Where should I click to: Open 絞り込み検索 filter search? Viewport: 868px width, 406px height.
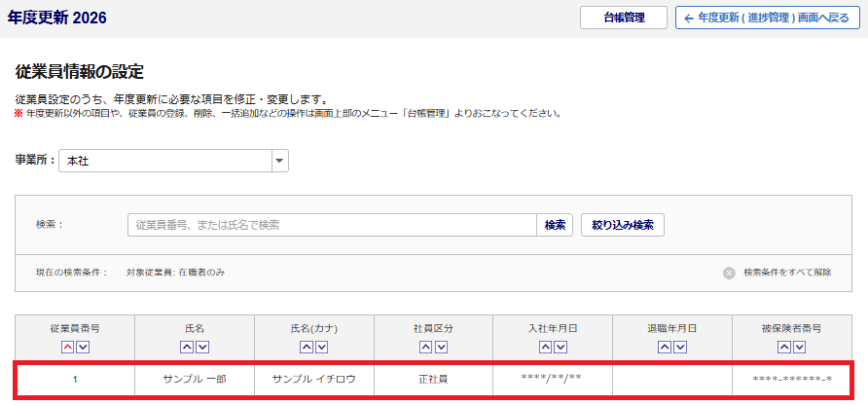[x=622, y=225]
